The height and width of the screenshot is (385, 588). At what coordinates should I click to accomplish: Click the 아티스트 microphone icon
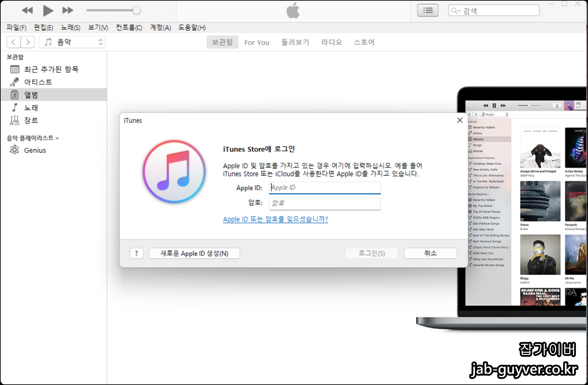pyautogui.click(x=14, y=82)
